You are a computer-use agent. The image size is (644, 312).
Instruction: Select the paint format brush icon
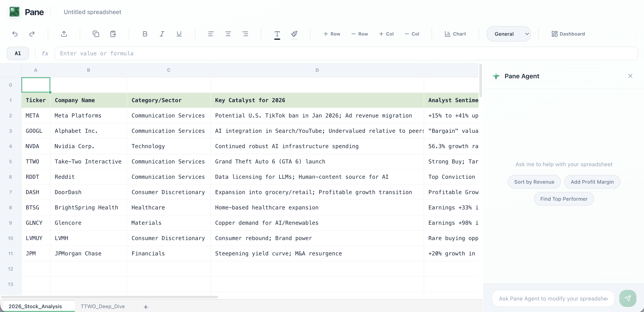pyautogui.click(x=294, y=34)
